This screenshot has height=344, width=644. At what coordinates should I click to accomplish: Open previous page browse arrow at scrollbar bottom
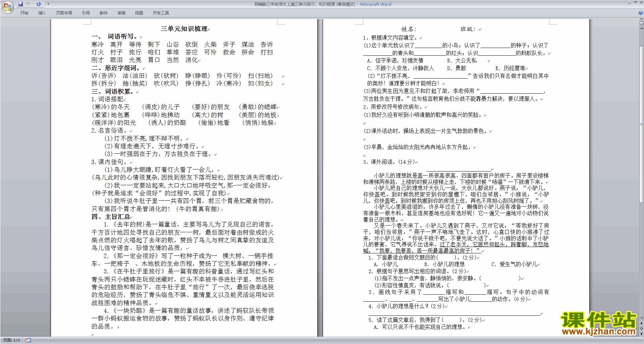click(642, 323)
